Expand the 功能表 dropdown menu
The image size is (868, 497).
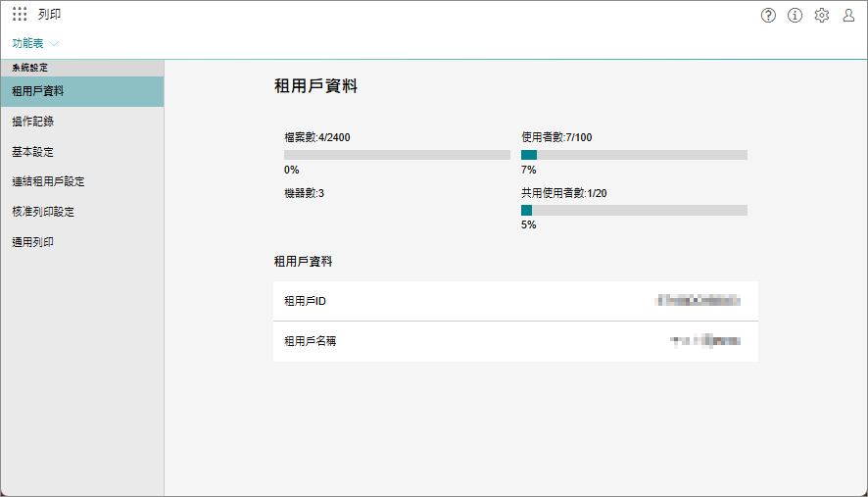coord(27,43)
